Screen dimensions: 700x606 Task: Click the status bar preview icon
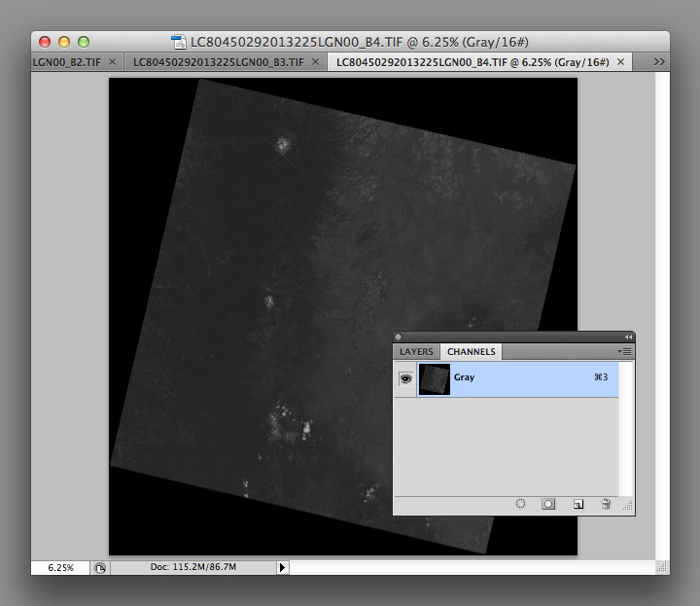click(100, 568)
